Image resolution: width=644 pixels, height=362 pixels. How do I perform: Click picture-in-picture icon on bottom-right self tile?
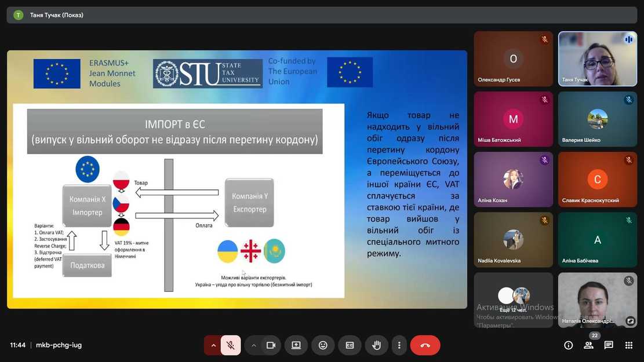(x=630, y=320)
